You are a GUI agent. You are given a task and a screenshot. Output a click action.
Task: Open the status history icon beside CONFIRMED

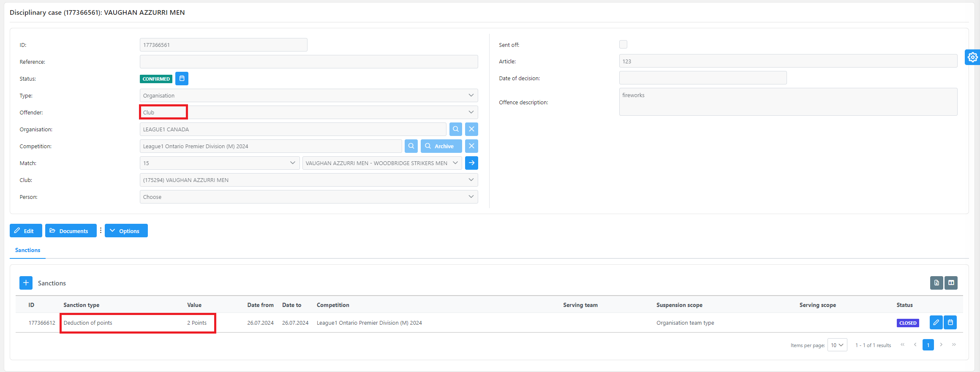182,79
